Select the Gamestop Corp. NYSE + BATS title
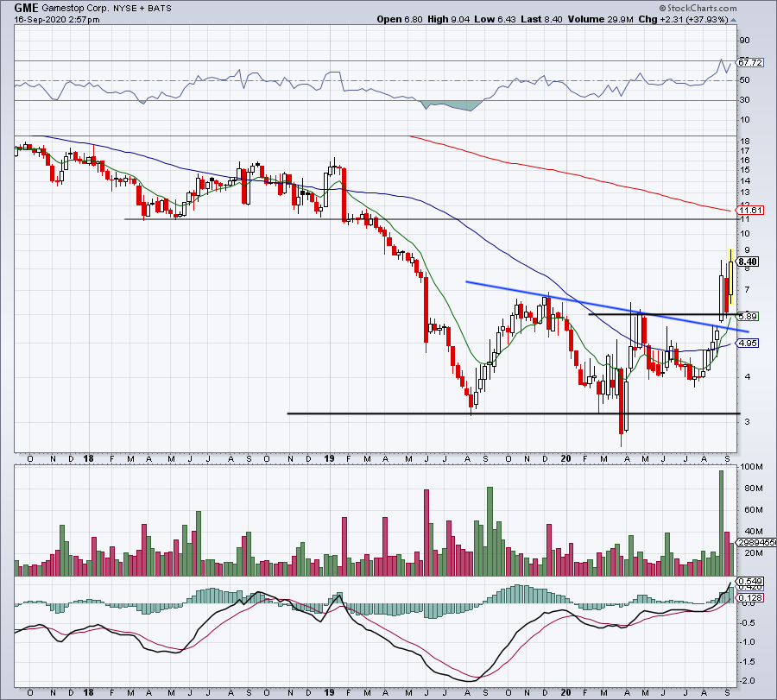Viewport: 777px width, 700px height. tap(107, 9)
